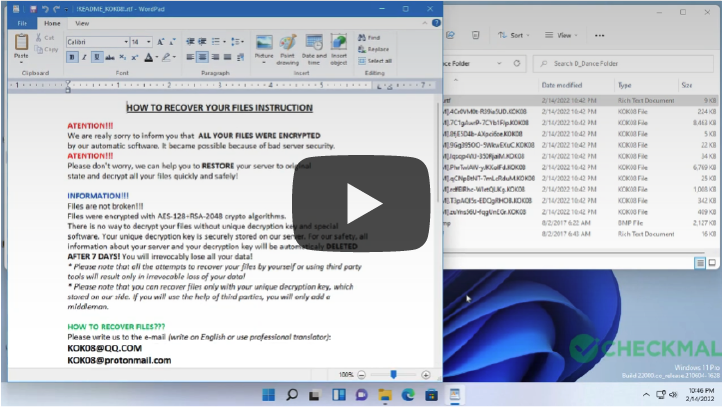Image resolution: width=722 pixels, height=407 pixels.
Task: Collapse the WordPad ribbon chevron
Action: (425, 23)
